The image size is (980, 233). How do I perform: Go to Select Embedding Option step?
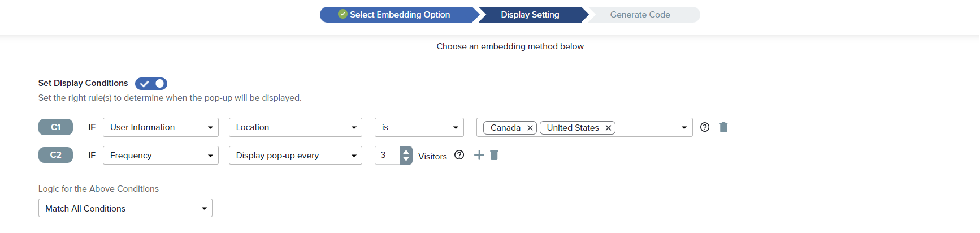pos(399,15)
